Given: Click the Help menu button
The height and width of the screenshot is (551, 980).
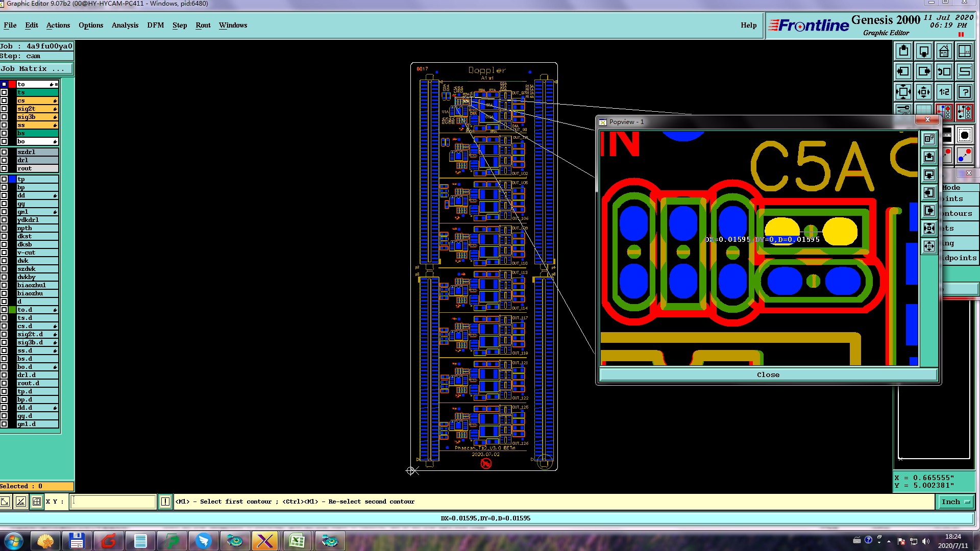Looking at the screenshot, I should pos(748,25).
